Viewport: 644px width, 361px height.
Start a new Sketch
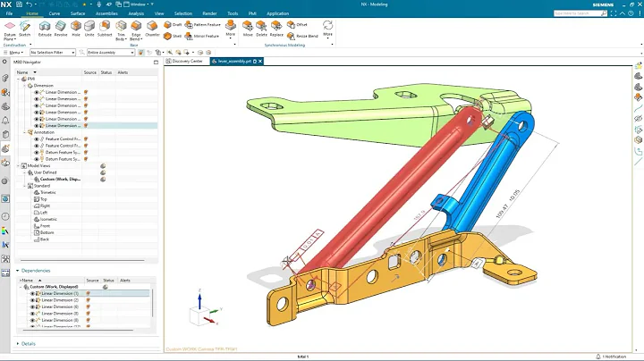pos(25,29)
